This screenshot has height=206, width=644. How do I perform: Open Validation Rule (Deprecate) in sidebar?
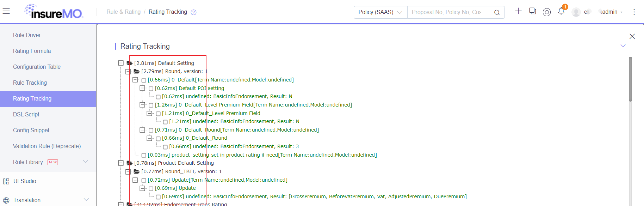tap(47, 146)
